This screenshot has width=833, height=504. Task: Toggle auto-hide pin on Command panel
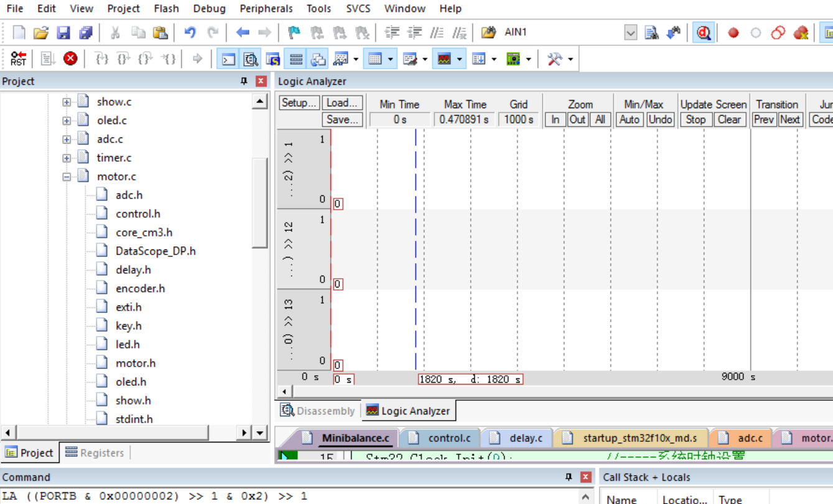click(x=568, y=477)
